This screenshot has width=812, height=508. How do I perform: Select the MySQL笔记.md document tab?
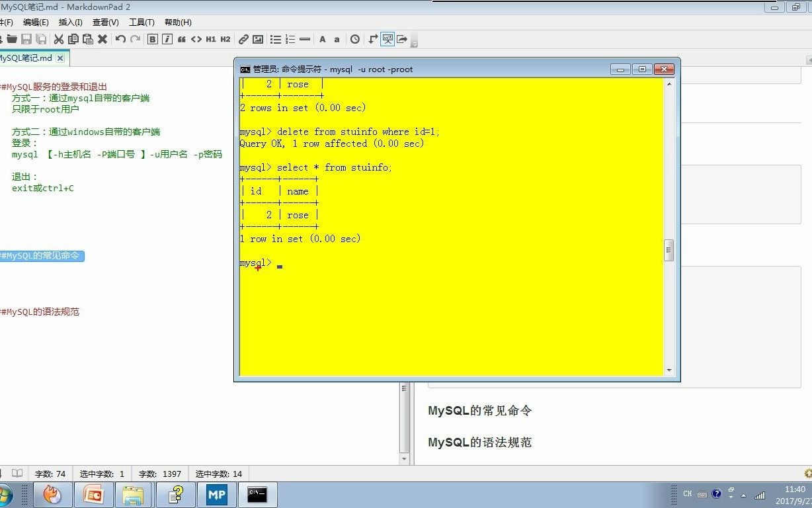(26, 58)
